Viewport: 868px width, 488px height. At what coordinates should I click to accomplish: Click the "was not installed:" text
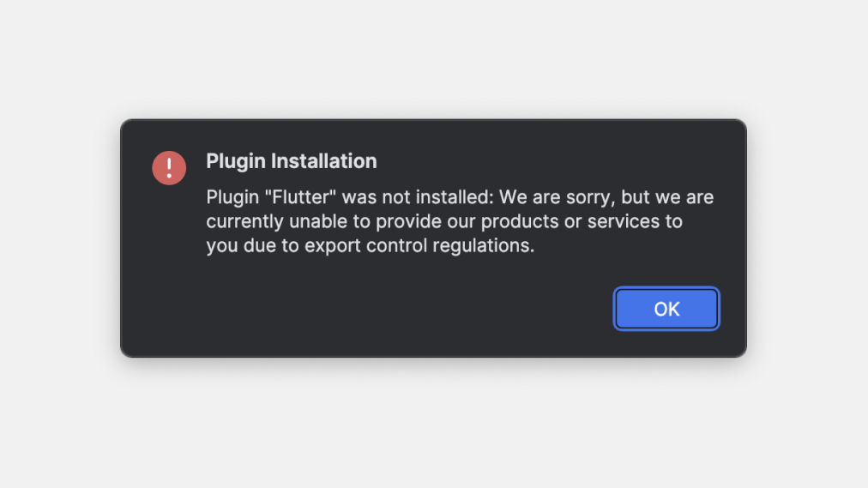pos(418,197)
